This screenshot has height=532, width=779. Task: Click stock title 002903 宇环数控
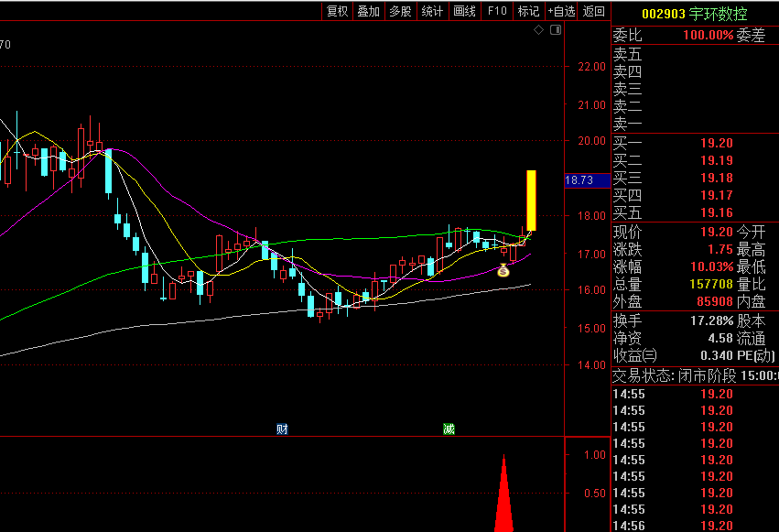coord(695,14)
